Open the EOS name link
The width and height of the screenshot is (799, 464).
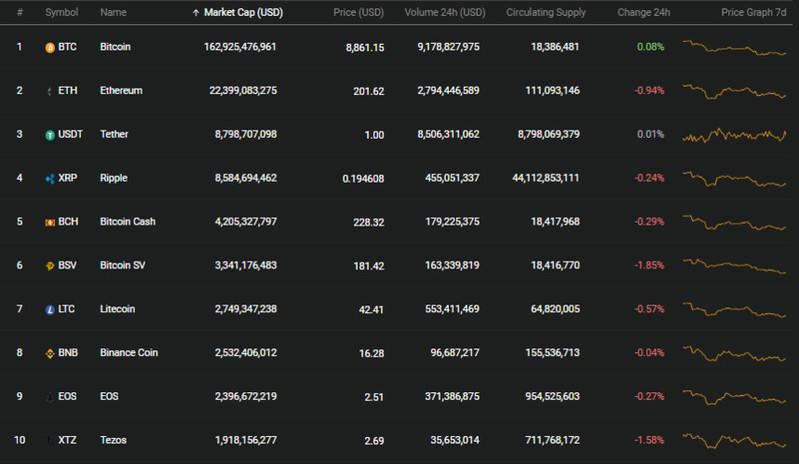pyautogui.click(x=110, y=396)
